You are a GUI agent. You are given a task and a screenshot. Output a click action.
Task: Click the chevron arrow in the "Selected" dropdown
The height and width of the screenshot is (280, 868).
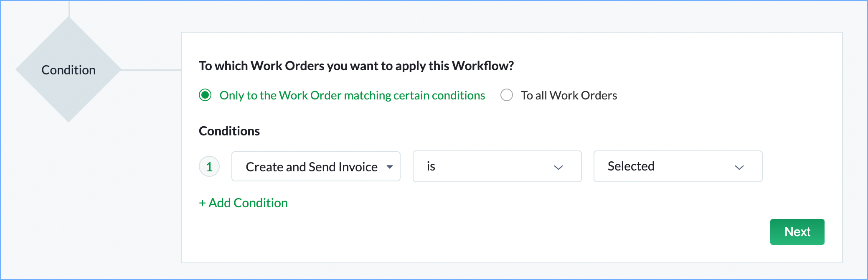click(x=739, y=167)
